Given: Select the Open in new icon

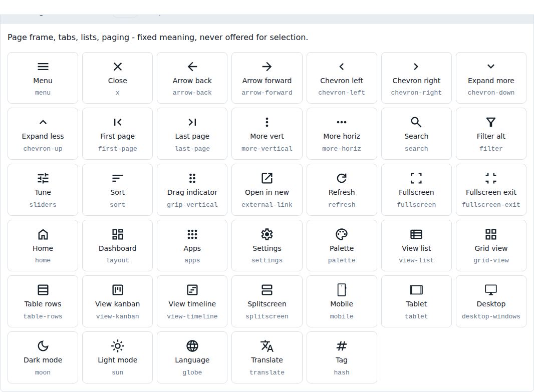Looking at the screenshot, I should (x=267, y=178).
